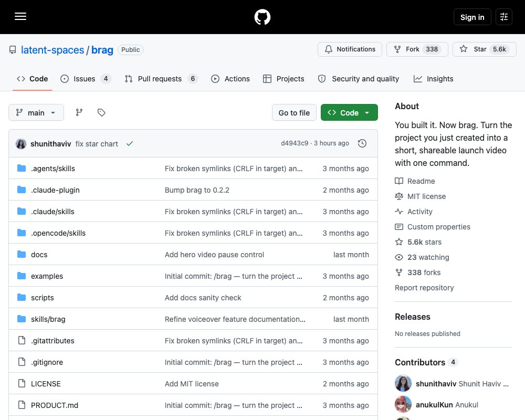Open Security and quality tab
Image resolution: width=525 pixels, height=420 pixels.
point(358,79)
